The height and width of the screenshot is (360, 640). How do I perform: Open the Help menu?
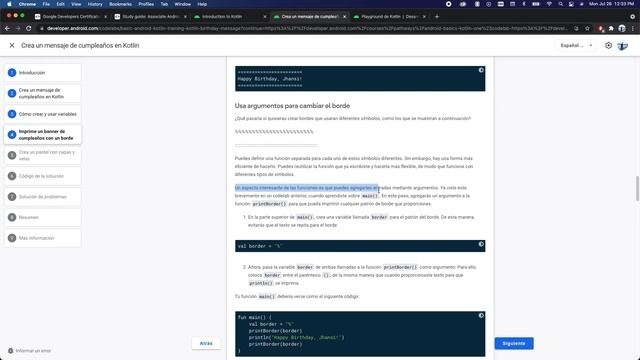click(202, 4)
